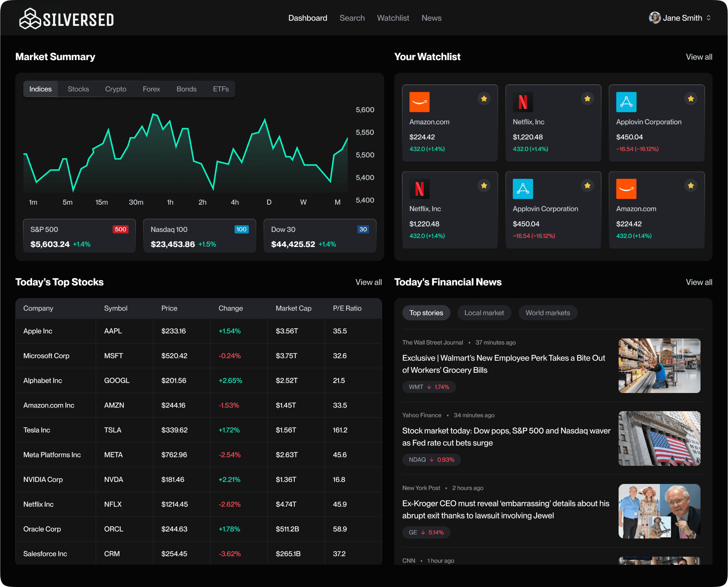Open the News menu item

click(431, 18)
